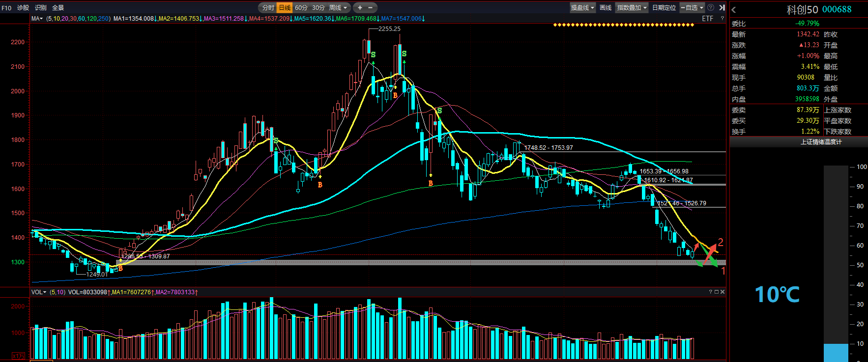Expand the MA indicator dropdown
Viewport: 868px width, 362px height.
(x=37, y=19)
